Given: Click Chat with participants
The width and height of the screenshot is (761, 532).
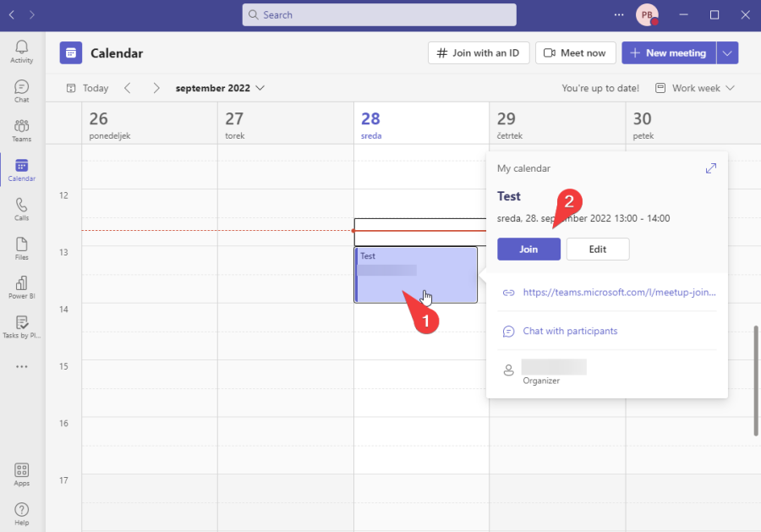Looking at the screenshot, I should click(x=570, y=332).
